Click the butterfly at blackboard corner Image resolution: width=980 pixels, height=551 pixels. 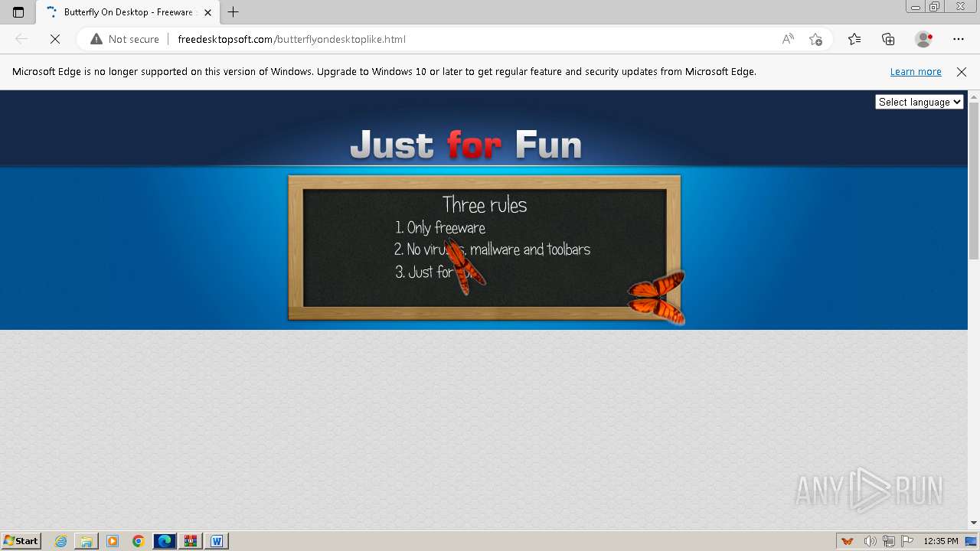pos(657,298)
